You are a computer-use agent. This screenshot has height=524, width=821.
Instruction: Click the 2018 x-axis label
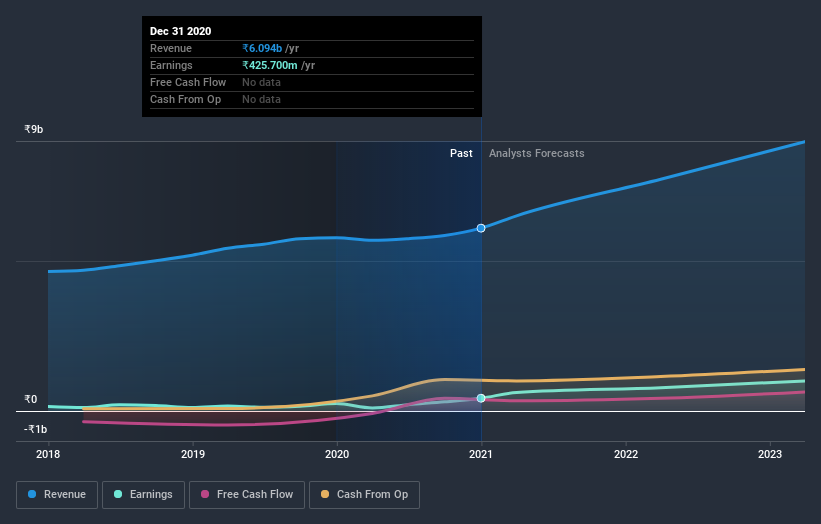point(48,454)
